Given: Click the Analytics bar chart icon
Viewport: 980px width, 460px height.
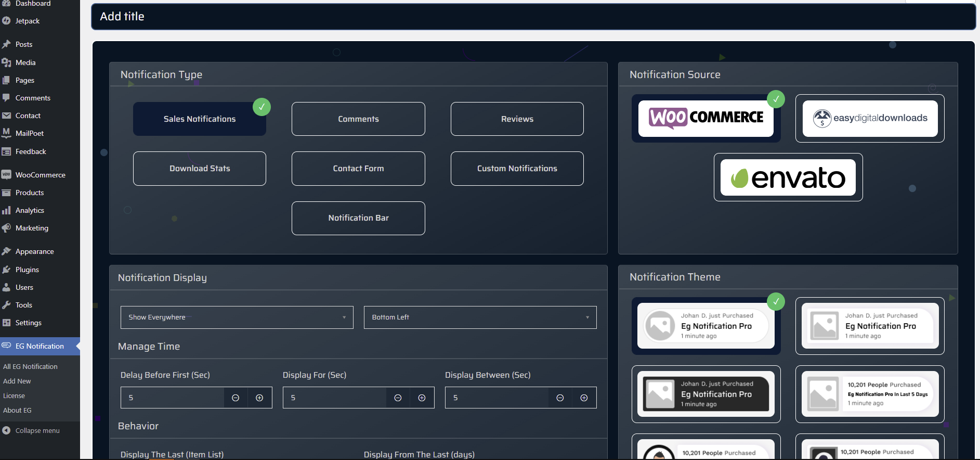Looking at the screenshot, I should coord(6,210).
